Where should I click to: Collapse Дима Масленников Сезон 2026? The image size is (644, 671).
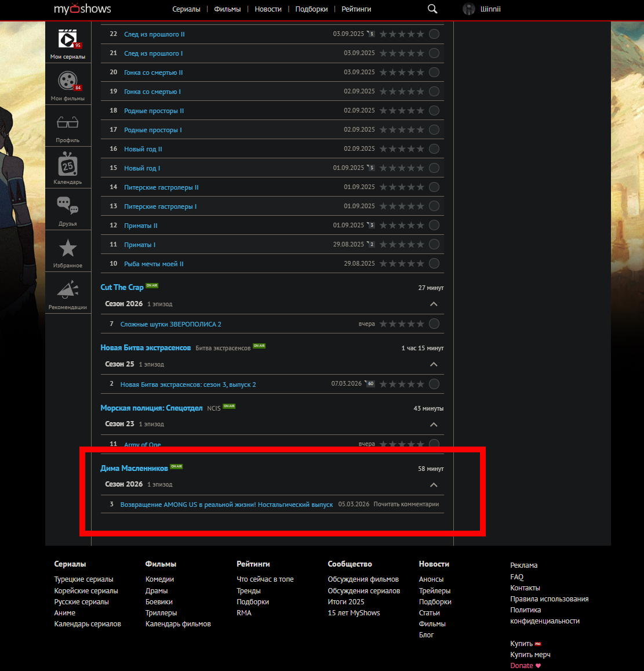(434, 484)
